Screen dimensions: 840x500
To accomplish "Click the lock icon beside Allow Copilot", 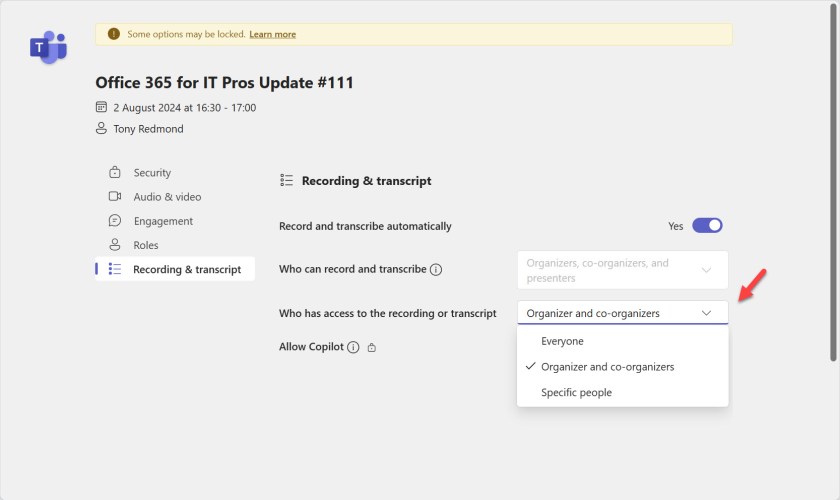I will [x=372, y=348].
